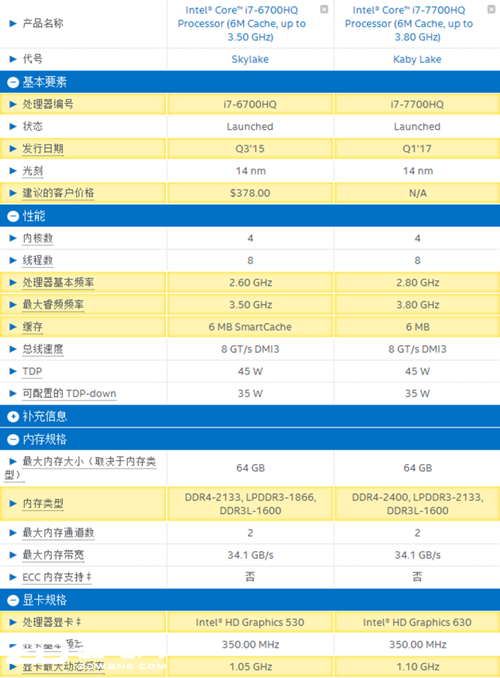Select the Intel HD Graphics 630 cell
This screenshot has height=678, width=500.
point(417,623)
